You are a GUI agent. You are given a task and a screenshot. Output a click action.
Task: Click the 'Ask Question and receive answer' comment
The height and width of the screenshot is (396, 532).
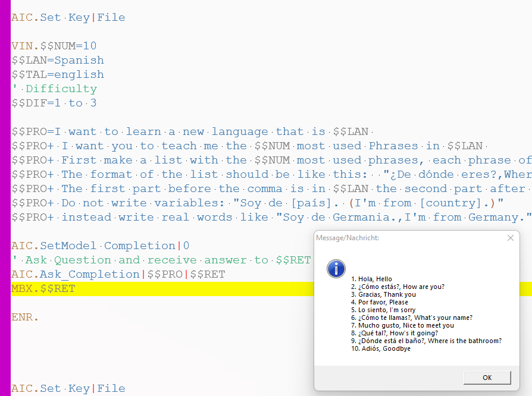coord(161,260)
